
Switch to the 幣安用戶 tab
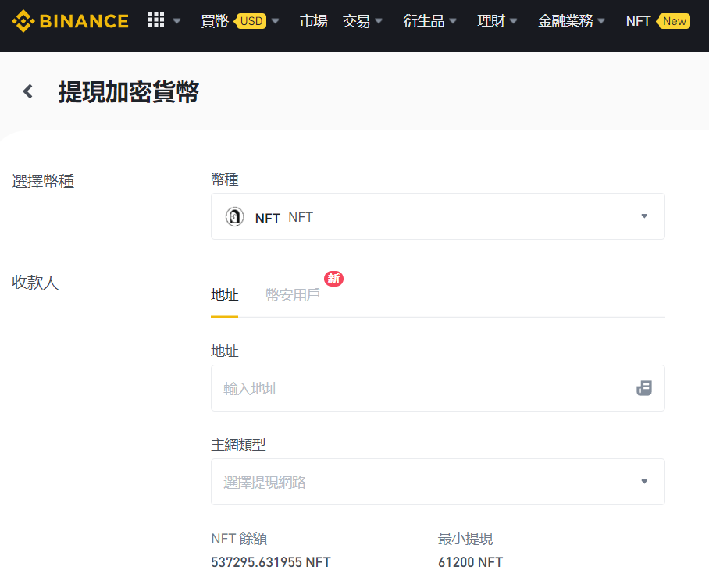293,295
